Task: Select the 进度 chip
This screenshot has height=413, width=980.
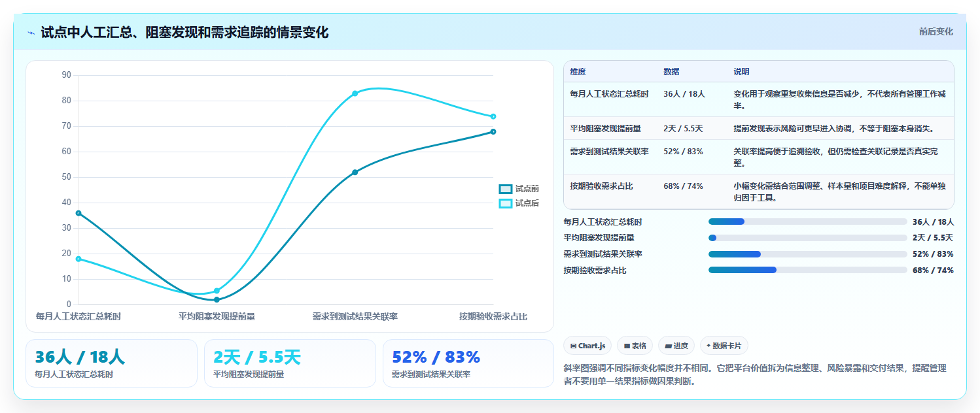Action: 676,345
